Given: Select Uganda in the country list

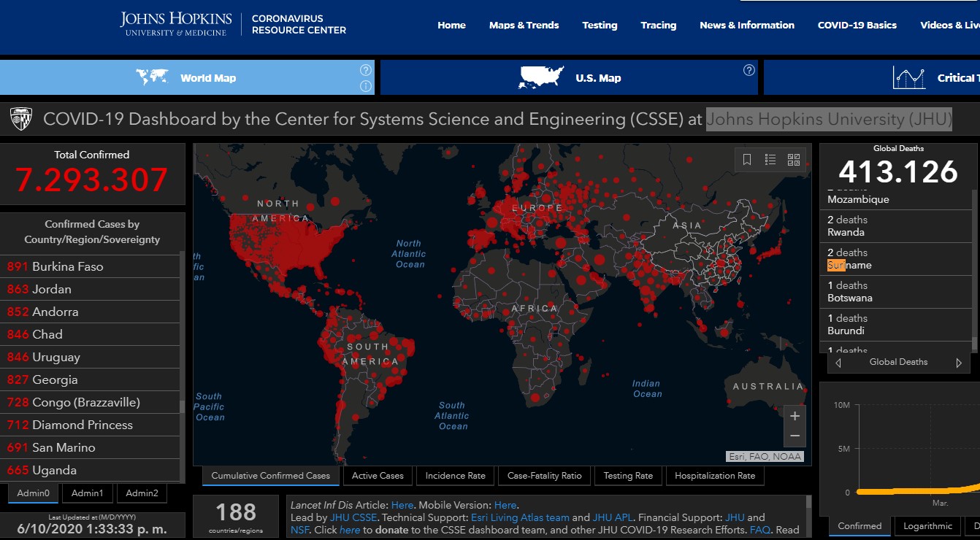Looking at the screenshot, I should click(89, 470).
